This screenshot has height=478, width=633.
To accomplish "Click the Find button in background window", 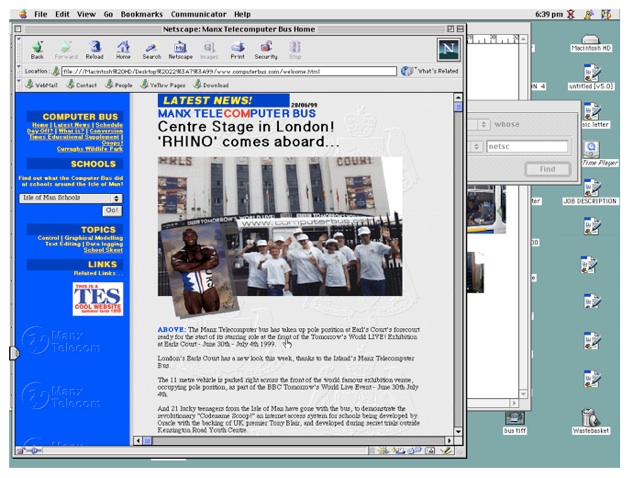I will pyautogui.click(x=547, y=169).
